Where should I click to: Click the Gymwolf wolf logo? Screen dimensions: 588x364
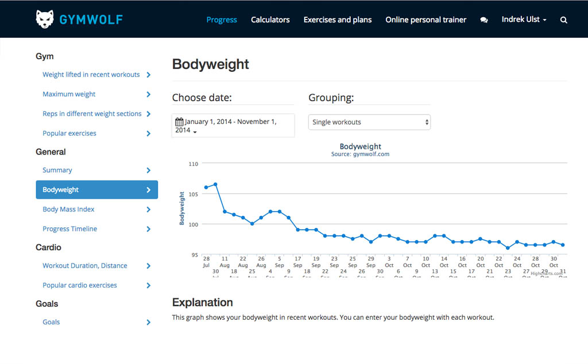tap(46, 20)
